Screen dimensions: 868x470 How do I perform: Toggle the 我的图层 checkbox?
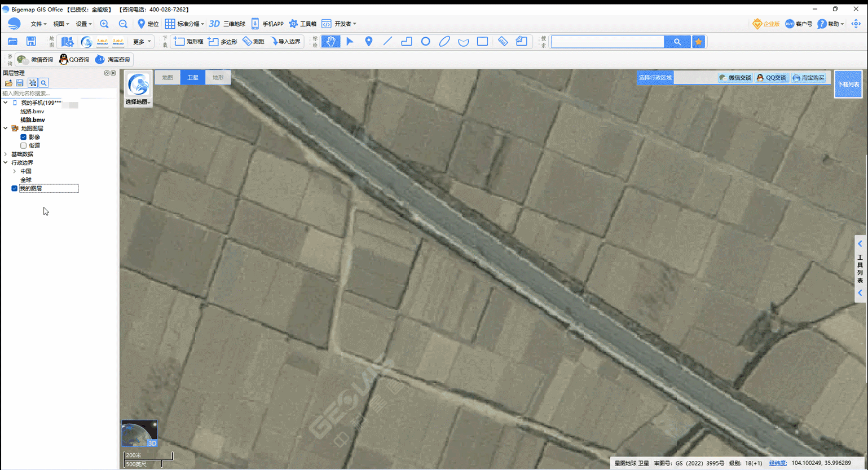15,188
